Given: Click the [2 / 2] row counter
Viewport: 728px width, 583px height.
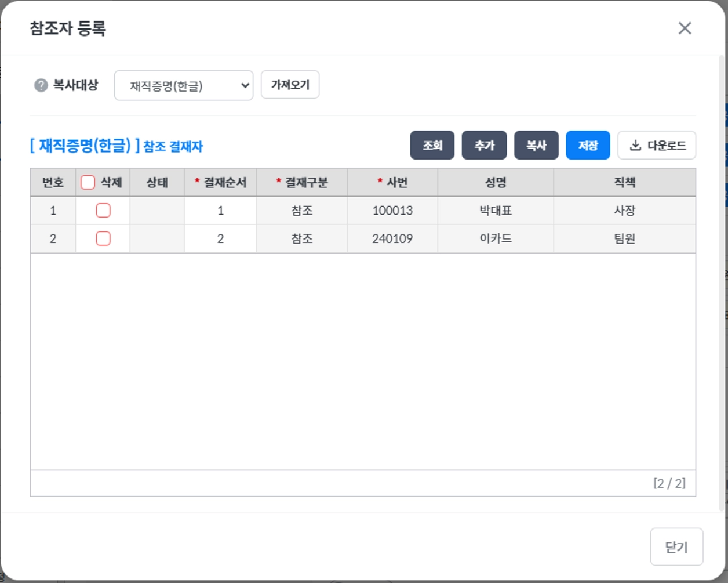Looking at the screenshot, I should pyautogui.click(x=669, y=483).
